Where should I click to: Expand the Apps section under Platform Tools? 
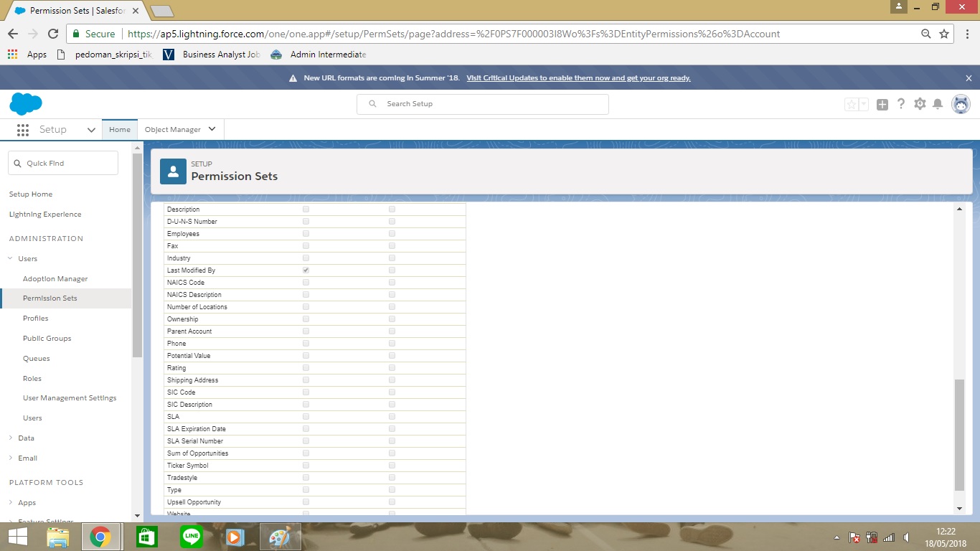coord(10,503)
